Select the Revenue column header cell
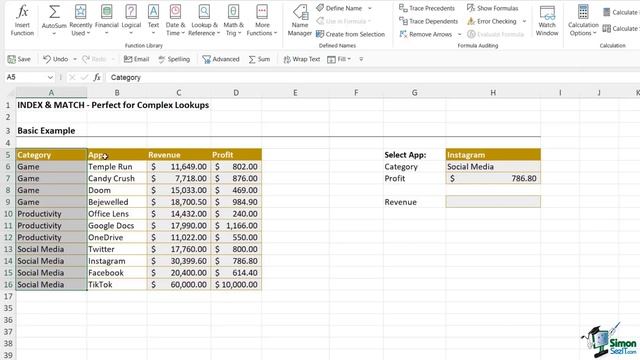This screenshot has height=360, width=640. point(179,155)
